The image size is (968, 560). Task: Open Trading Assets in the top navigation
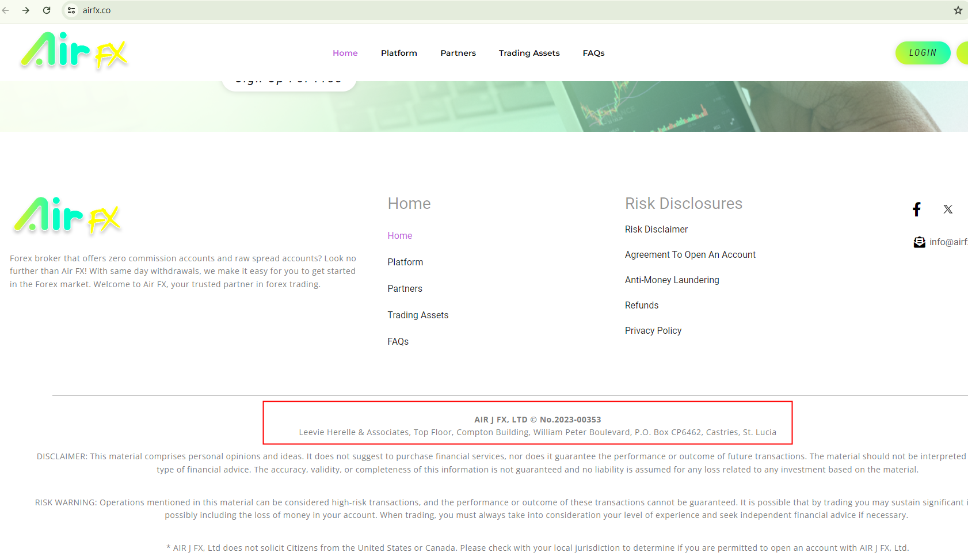(529, 53)
